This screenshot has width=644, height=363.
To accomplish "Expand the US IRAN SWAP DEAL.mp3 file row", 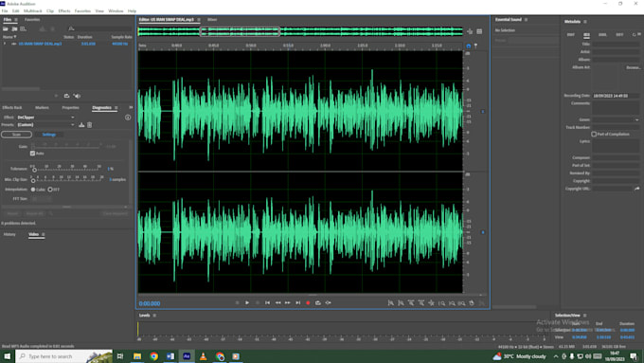I will click(5, 44).
